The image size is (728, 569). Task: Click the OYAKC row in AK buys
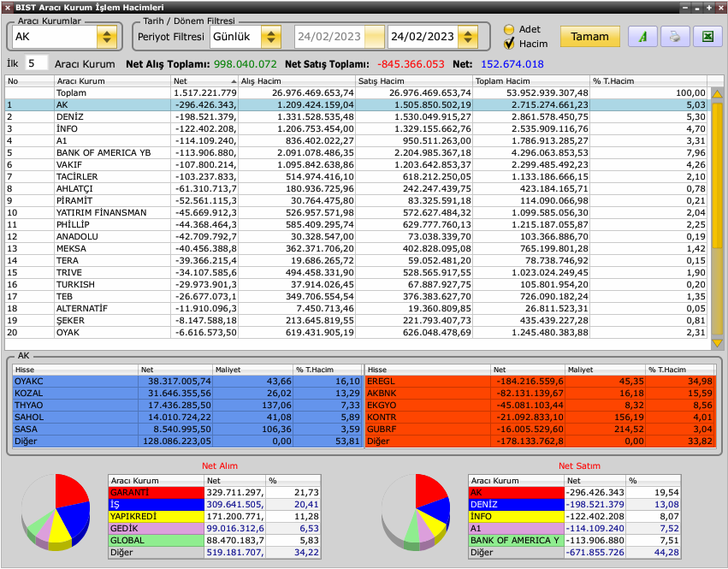(x=187, y=382)
